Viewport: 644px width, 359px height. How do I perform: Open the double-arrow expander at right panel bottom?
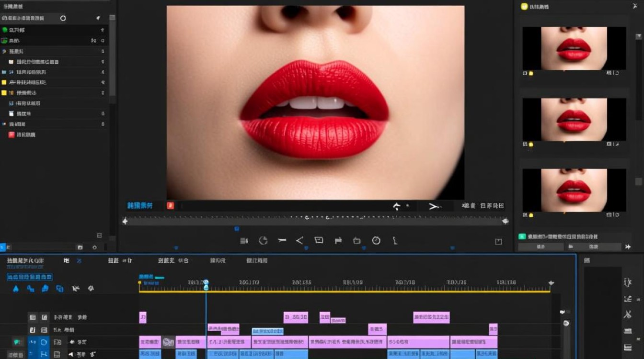tap(628, 247)
